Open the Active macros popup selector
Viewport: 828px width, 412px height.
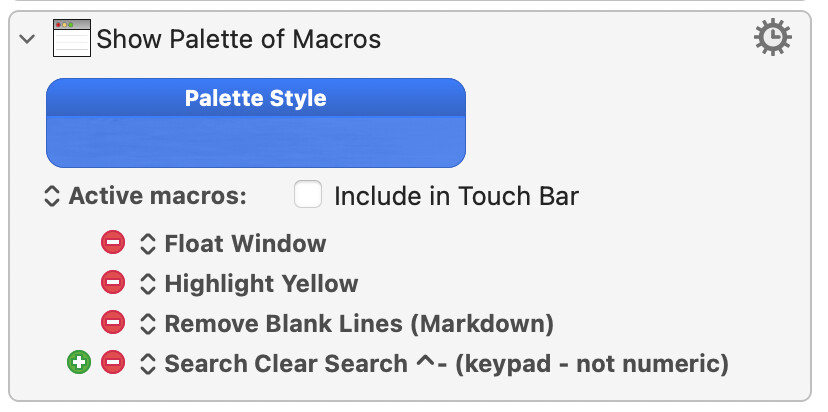53,196
